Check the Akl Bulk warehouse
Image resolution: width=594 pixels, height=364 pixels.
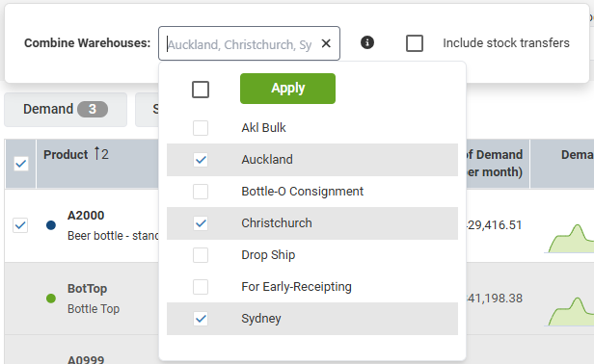pyautogui.click(x=201, y=128)
